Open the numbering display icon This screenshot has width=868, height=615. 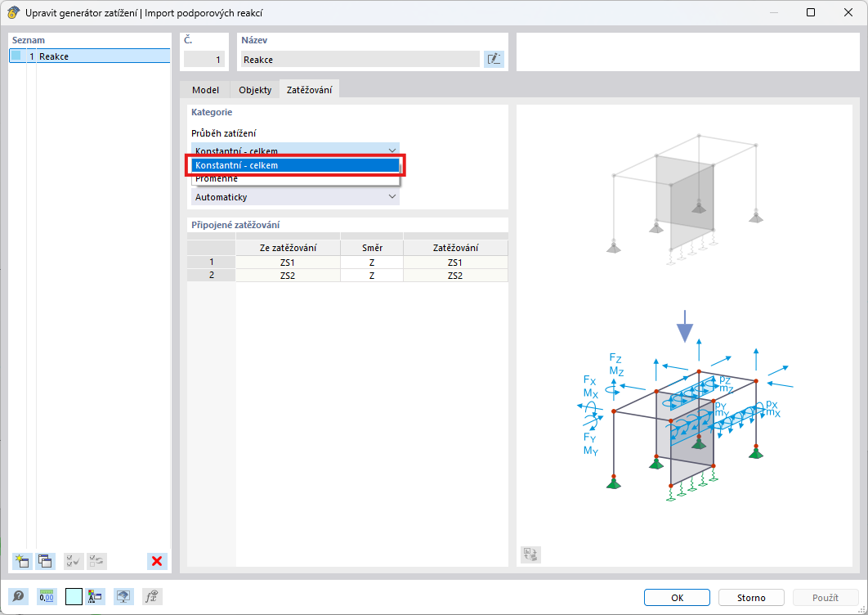click(x=95, y=597)
